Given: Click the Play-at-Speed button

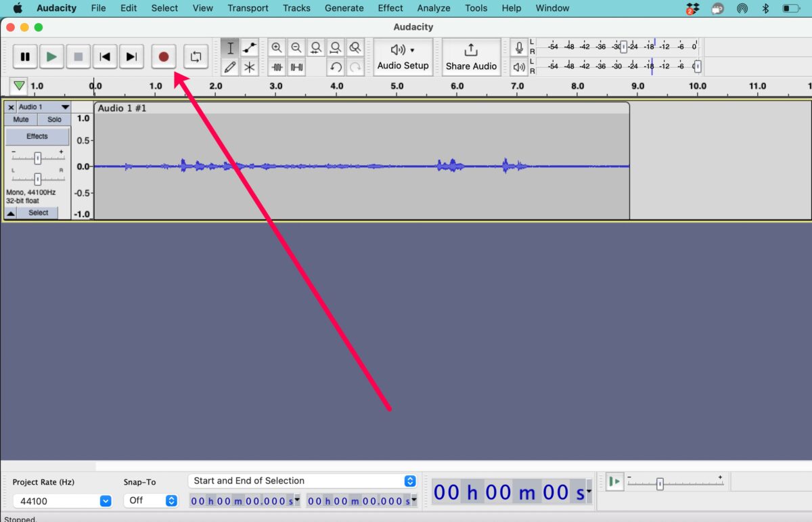Looking at the screenshot, I should [614, 481].
